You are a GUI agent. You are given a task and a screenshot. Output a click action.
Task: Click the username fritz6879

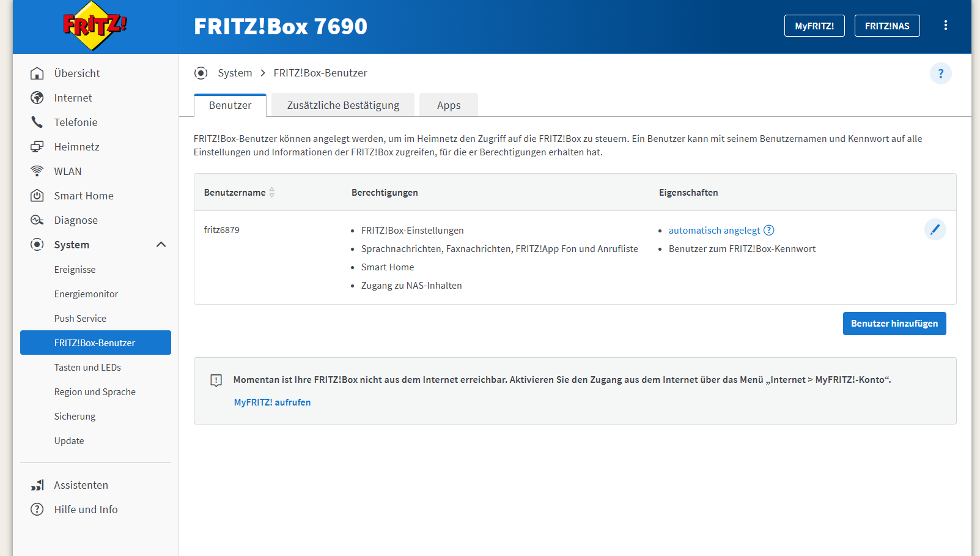[x=221, y=230]
